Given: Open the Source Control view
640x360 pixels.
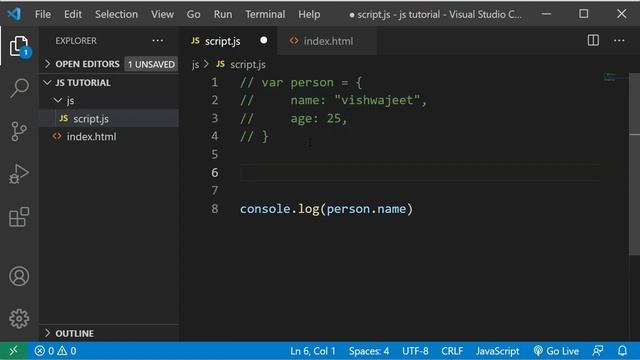Looking at the screenshot, I should pyautogui.click(x=19, y=131).
